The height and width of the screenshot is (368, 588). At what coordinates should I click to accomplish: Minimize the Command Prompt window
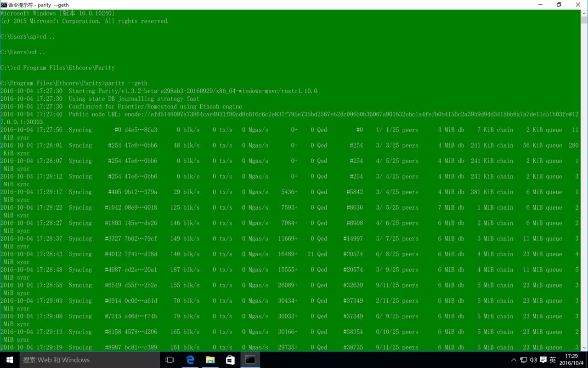point(540,5)
